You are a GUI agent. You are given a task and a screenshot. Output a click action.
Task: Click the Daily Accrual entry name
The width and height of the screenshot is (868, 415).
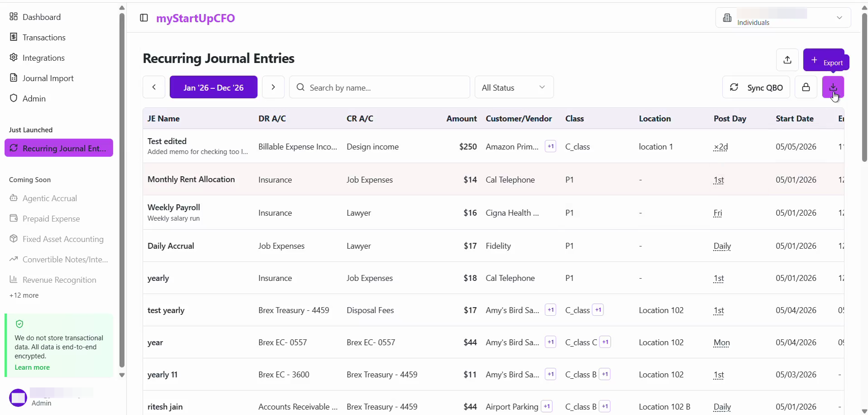coord(171,246)
